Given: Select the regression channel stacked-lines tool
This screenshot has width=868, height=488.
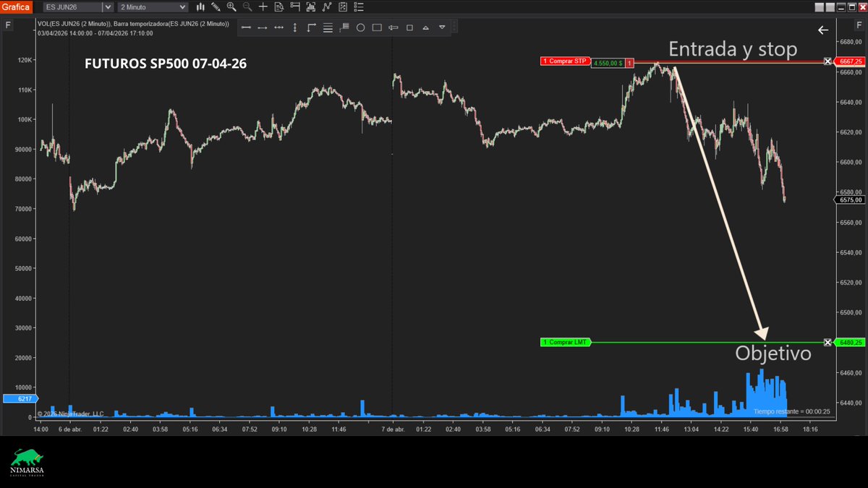Looking at the screenshot, I should pyautogui.click(x=344, y=27).
